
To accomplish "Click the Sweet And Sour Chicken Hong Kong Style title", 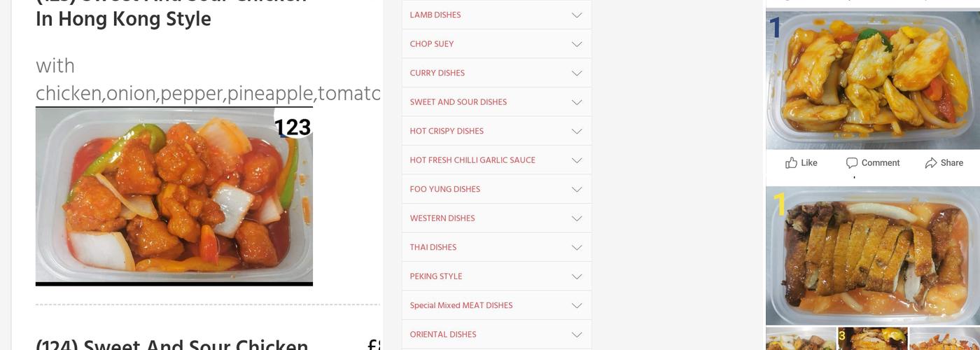I will click(124, 19).
